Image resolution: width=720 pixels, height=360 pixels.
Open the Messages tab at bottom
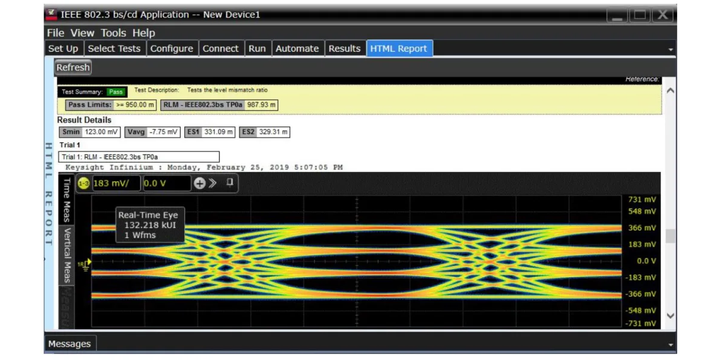pyautogui.click(x=69, y=344)
